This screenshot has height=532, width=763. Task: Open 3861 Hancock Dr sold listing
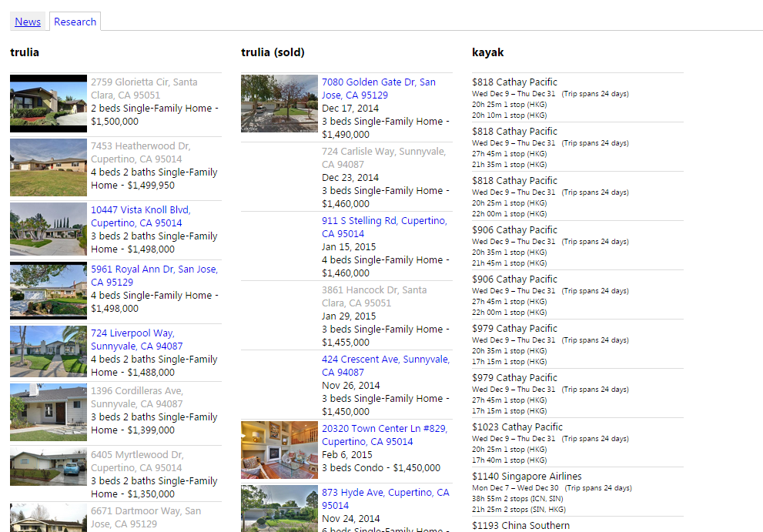point(374,296)
